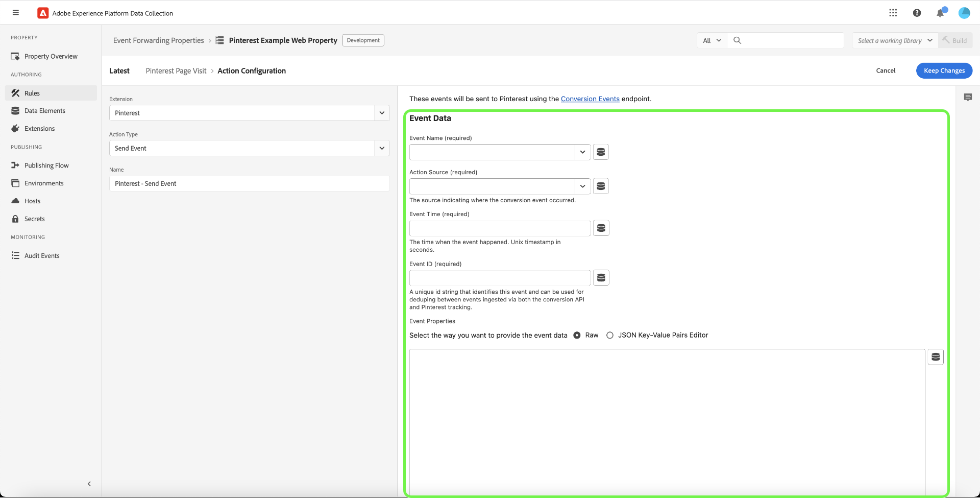Click the raw event data text area
980x498 pixels.
667,422
